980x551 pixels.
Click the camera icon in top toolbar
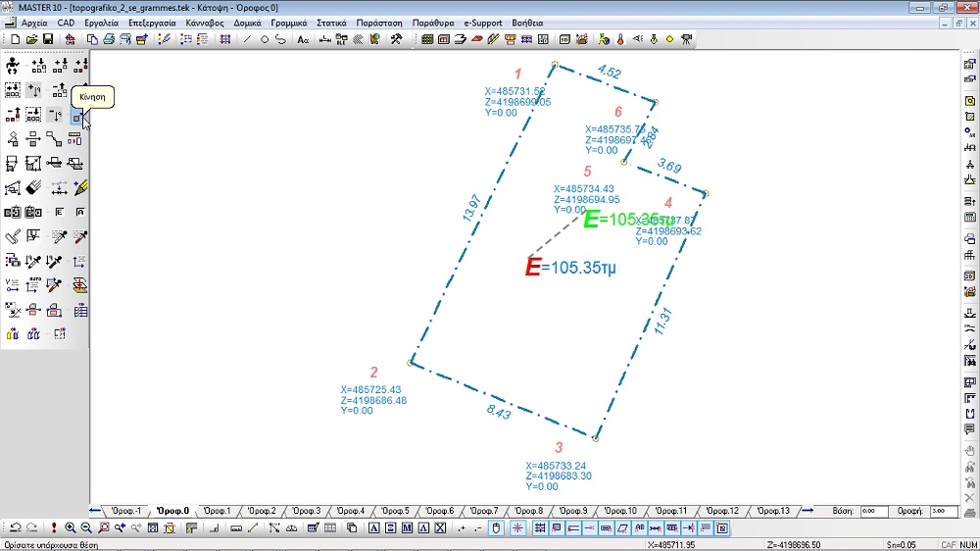tap(686, 39)
